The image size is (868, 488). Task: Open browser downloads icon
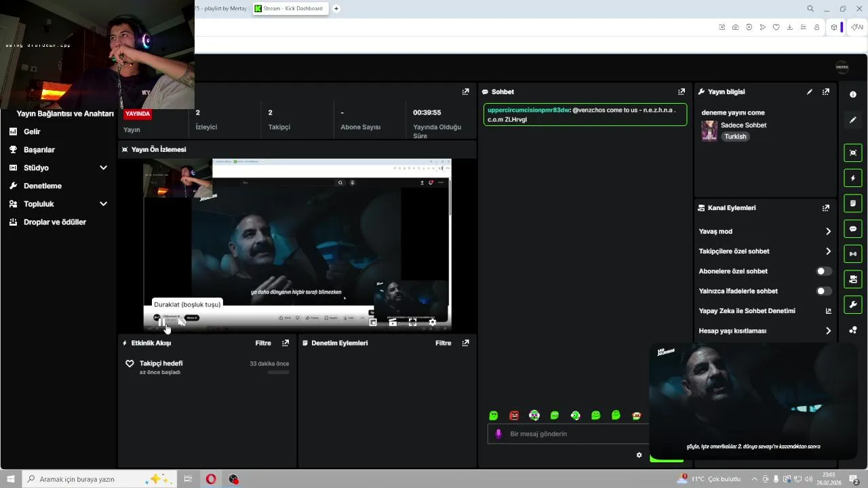point(790,27)
